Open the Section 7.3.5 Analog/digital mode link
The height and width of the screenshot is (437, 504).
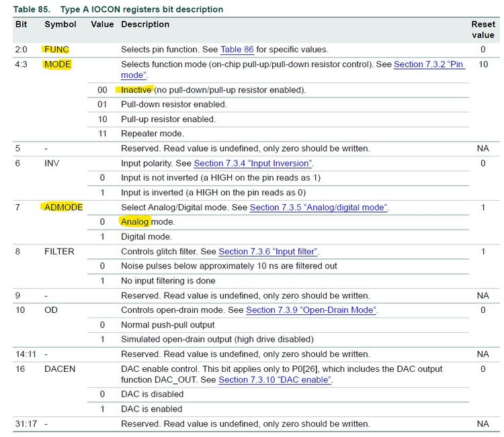point(319,207)
